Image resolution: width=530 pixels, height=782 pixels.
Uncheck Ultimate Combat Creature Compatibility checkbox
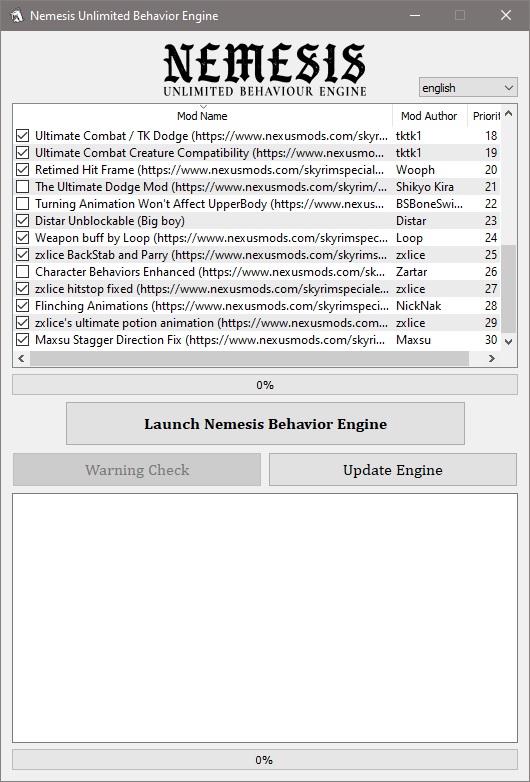click(22, 153)
